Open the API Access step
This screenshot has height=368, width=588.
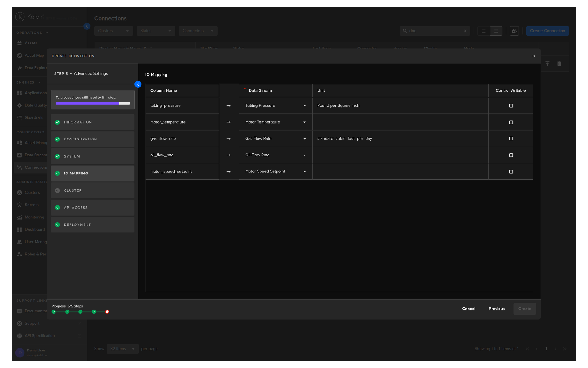click(92, 208)
